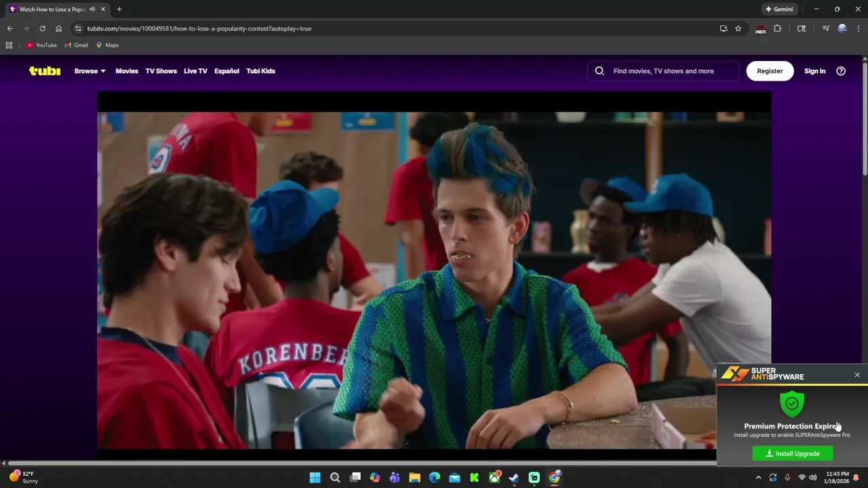Open a new browser tab
This screenshot has height=488, width=868.
(119, 9)
